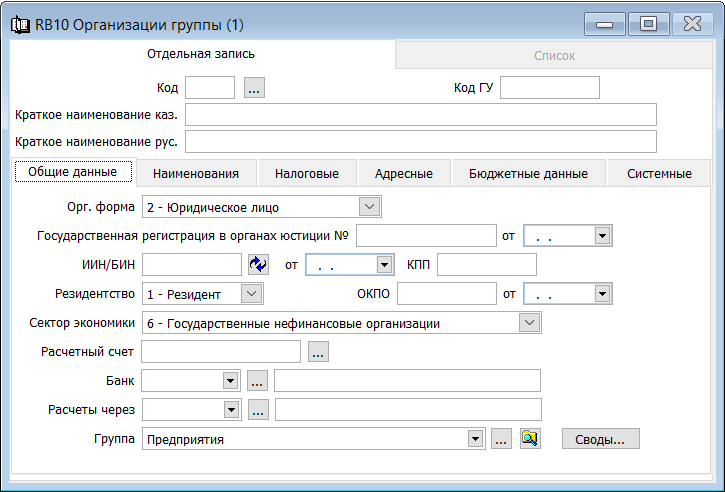Open the Бюджетные данные tab
Screen dimensions: 725x492
(x=528, y=173)
